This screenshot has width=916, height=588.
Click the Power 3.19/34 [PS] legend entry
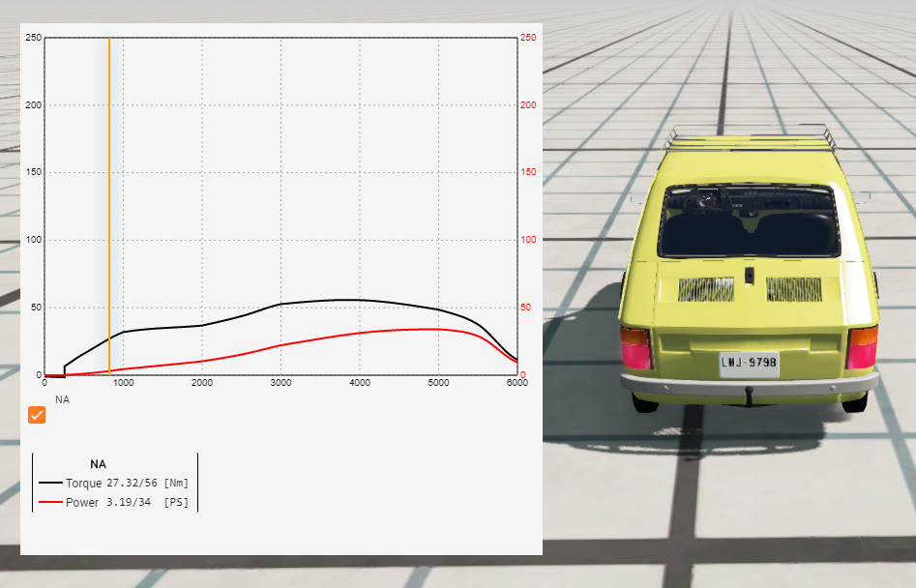pos(114,502)
